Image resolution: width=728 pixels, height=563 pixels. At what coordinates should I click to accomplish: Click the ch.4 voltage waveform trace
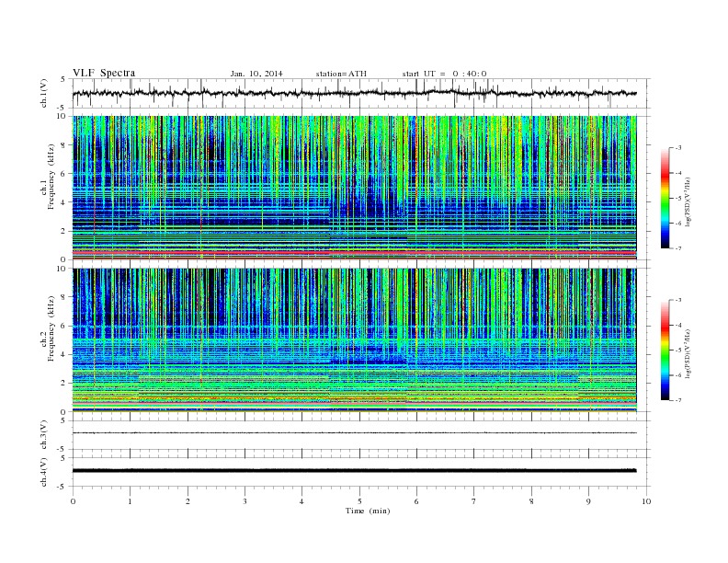[354, 471]
